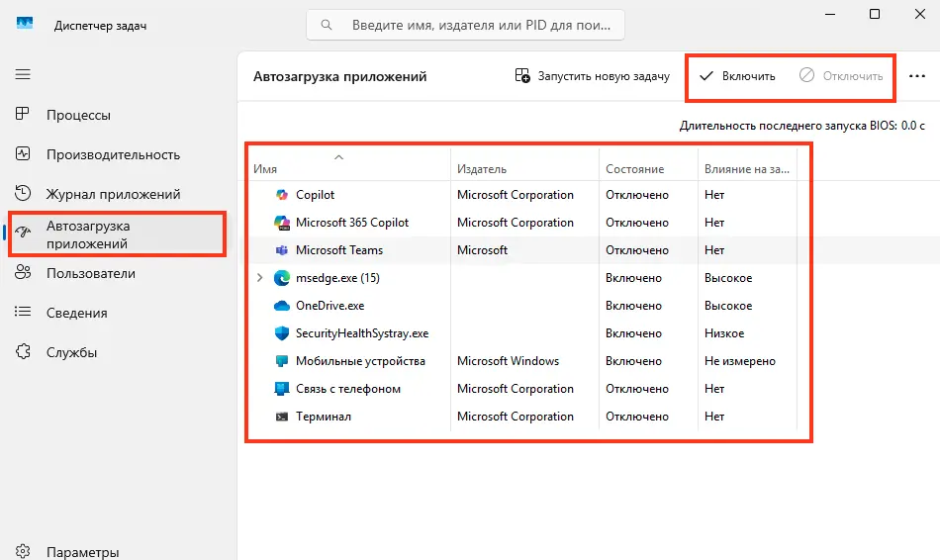940x560 pixels.
Task: Select the Терминал startup item
Action: coord(521,417)
